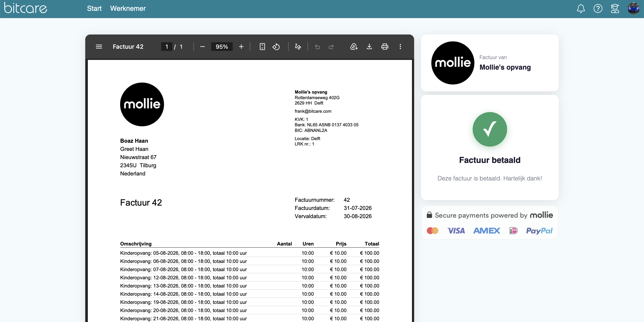Viewport: 644px width, 322px height.
Task: Select the Vervaldatum value 30-08-2026
Action: 358,216
